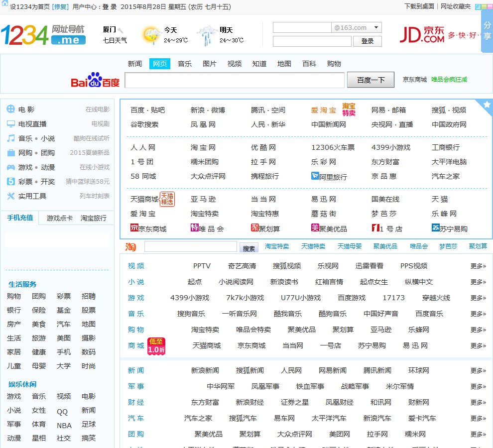Select the 手机充值 tab
The width and height of the screenshot is (493, 448).
tap(20, 218)
